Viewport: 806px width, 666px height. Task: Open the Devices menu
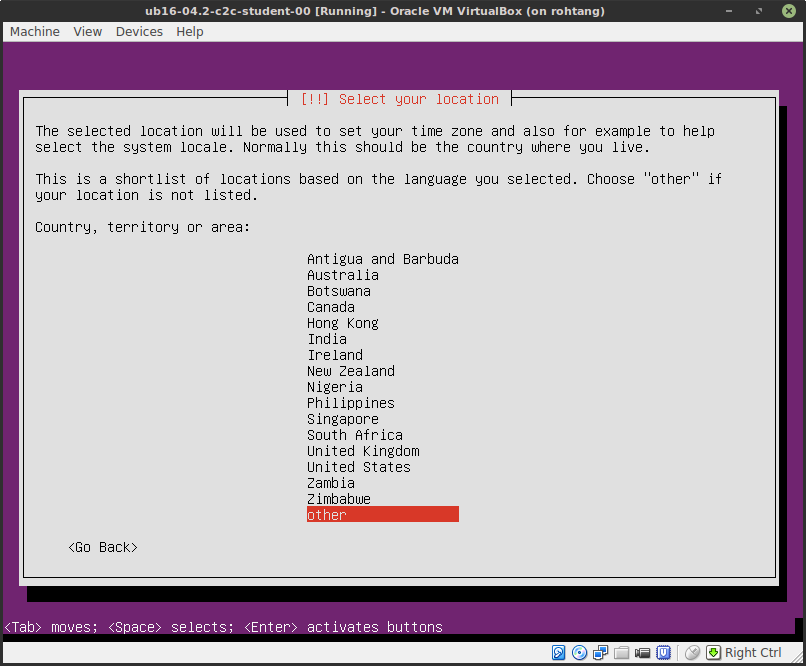click(x=139, y=31)
